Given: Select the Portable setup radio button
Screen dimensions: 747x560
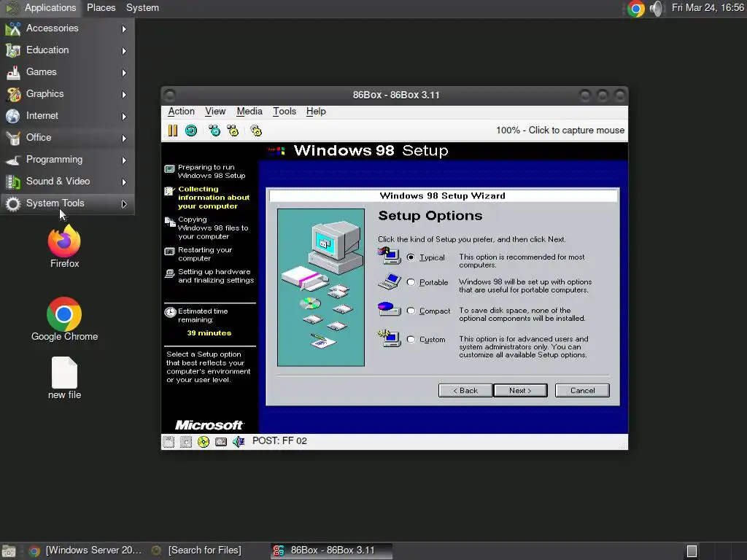Looking at the screenshot, I should (411, 282).
